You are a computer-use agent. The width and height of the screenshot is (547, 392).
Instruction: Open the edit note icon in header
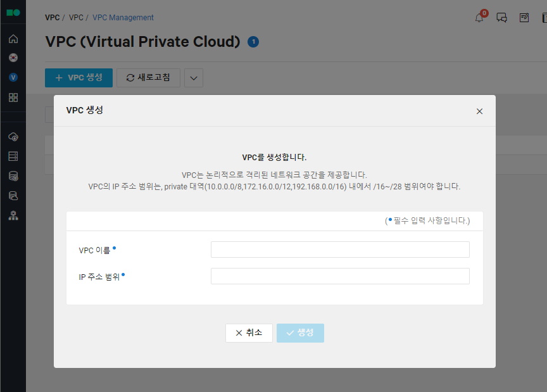click(x=524, y=18)
